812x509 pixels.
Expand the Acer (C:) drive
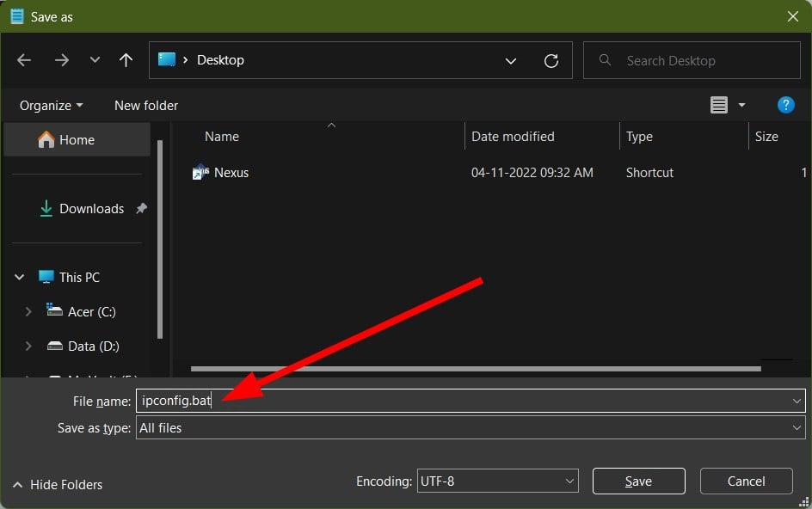[28, 312]
